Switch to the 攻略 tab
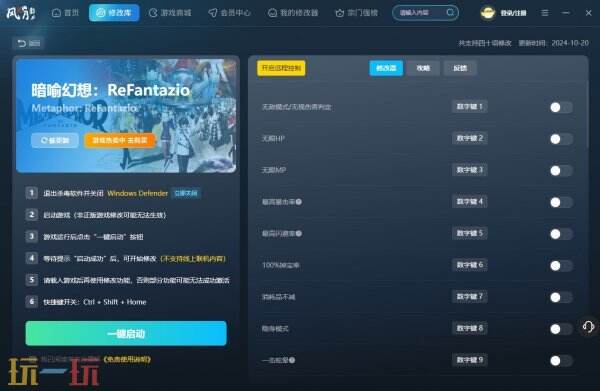This screenshot has width=600, height=391. (x=423, y=68)
